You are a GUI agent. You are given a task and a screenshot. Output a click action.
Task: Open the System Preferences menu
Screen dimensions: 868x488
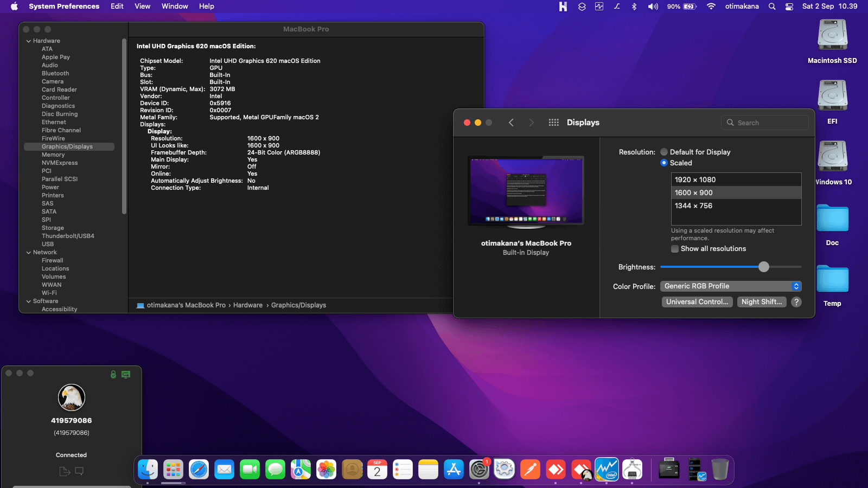pyautogui.click(x=64, y=7)
